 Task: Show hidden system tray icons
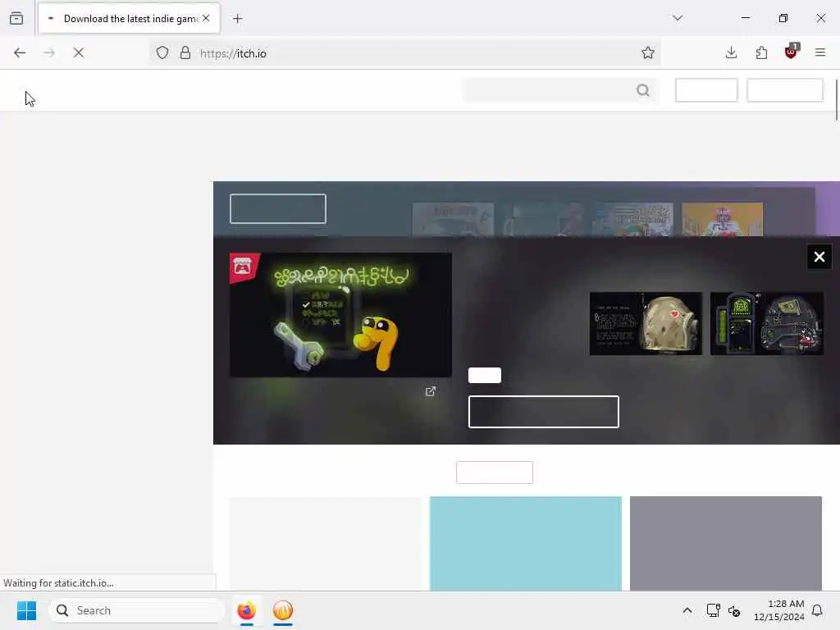[x=687, y=610]
